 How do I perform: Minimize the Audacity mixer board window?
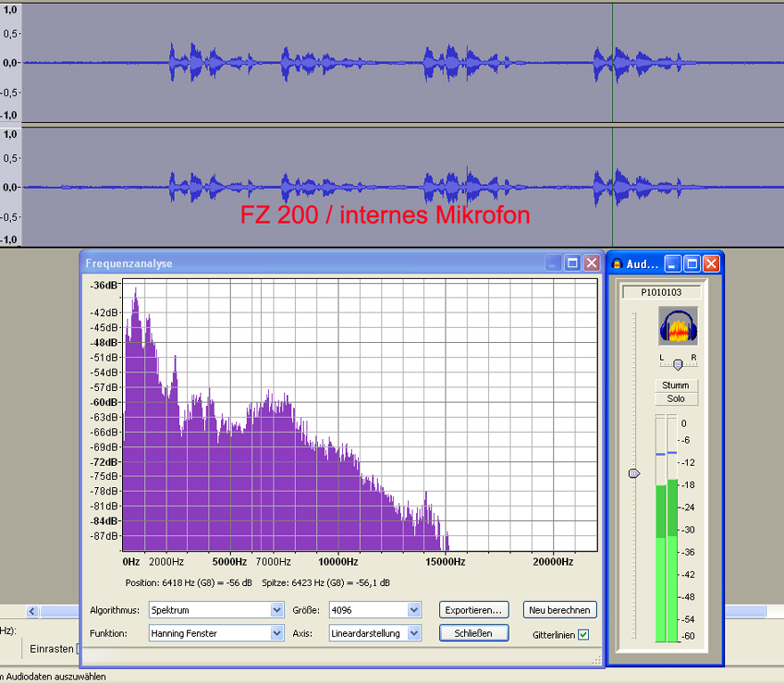pyautogui.click(x=674, y=264)
